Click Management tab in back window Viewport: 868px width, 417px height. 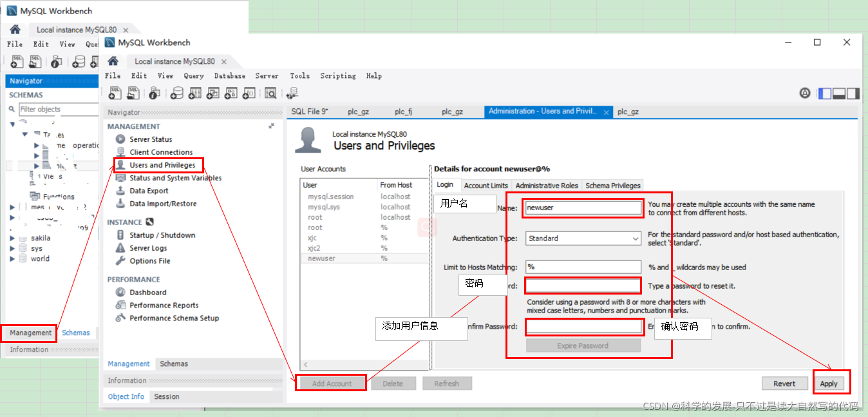coord(30,333)
